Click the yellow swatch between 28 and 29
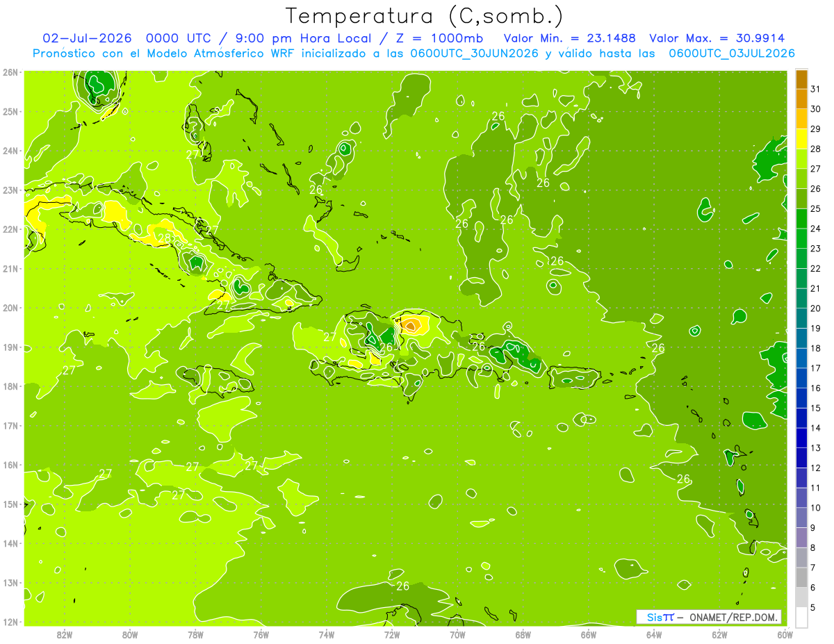The width and height of the screenshot is (834, 644). 801,139
